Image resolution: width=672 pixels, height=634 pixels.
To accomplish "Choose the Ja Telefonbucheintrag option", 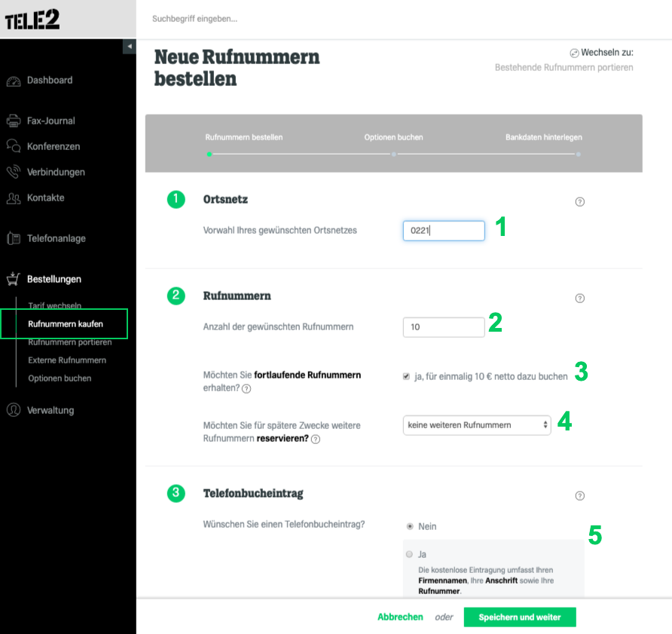I will tap(409, 554).
